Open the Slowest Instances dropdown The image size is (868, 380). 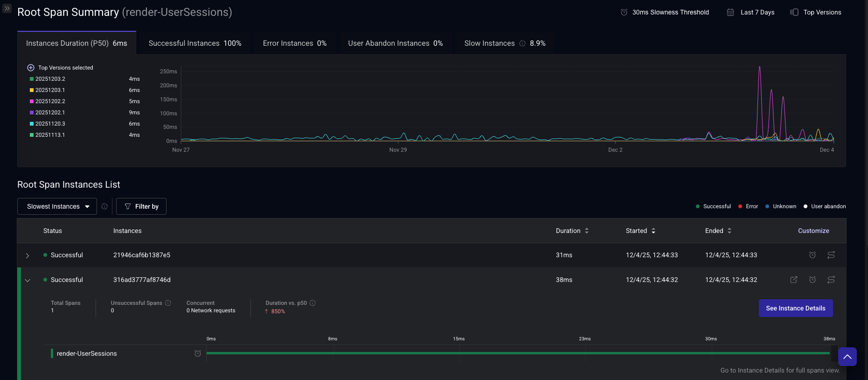pyautogui.click(x=57, y=206)
